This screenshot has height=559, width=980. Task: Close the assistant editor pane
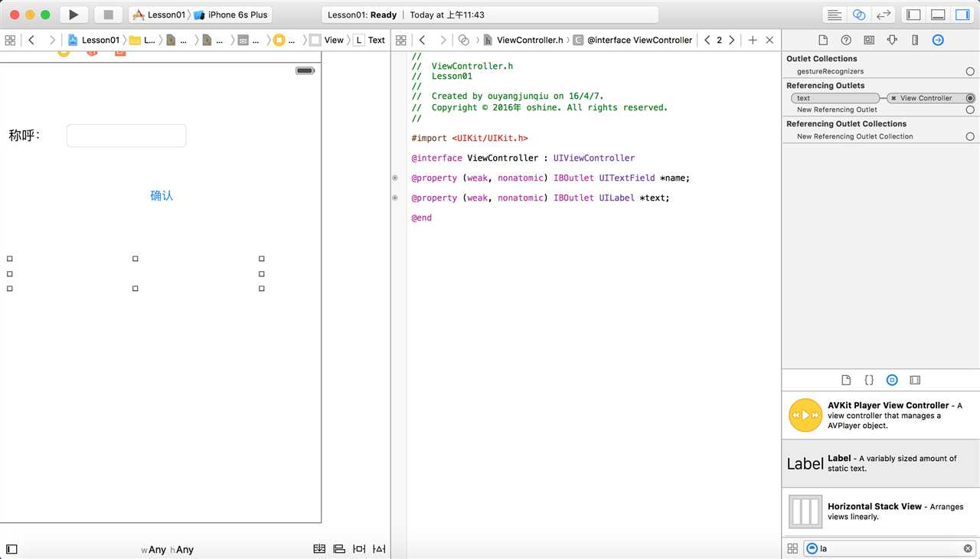pos(769,40)
